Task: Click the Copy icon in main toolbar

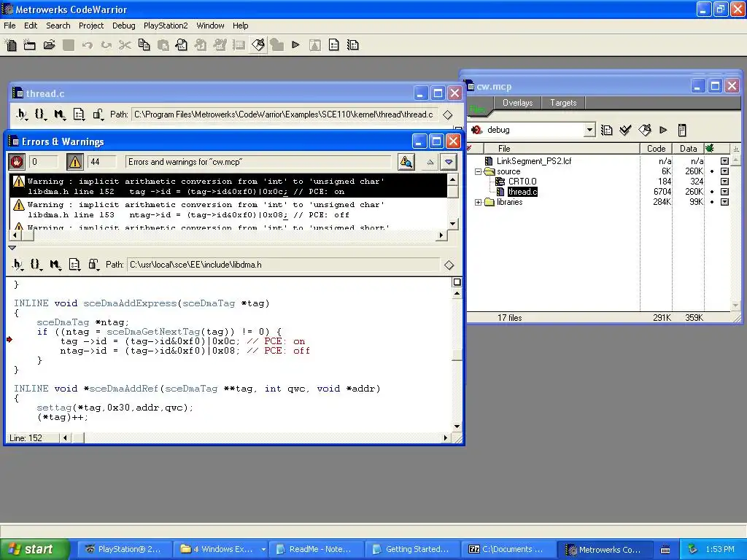Action: click(x=144, y=45)
